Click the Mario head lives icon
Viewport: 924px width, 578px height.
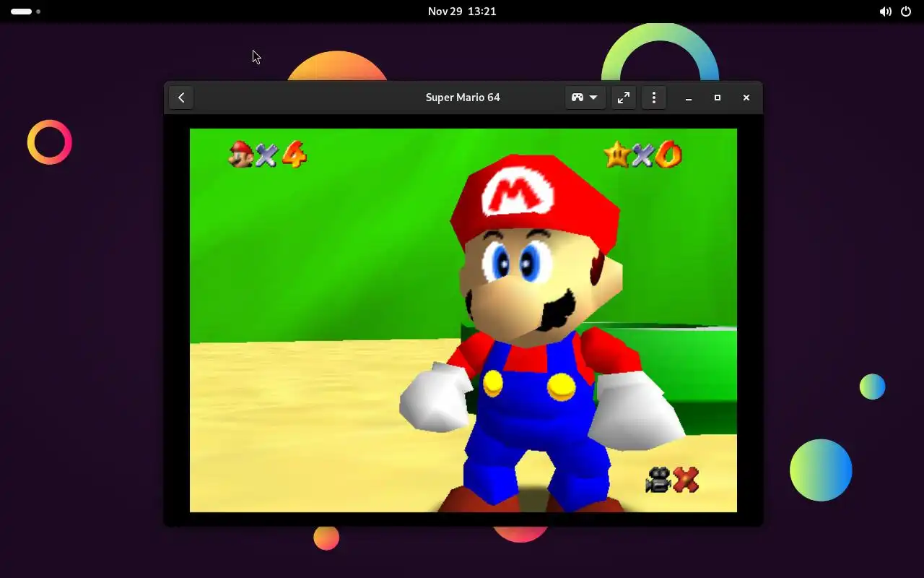click(241, 154)
